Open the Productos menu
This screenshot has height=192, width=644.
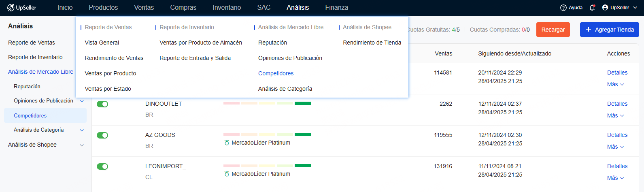pos(103,7)
